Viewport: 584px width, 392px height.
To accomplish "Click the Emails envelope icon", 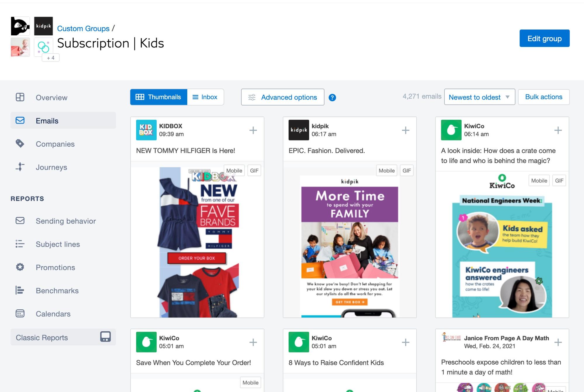I will pyautogui.click(x=20, y=120).
